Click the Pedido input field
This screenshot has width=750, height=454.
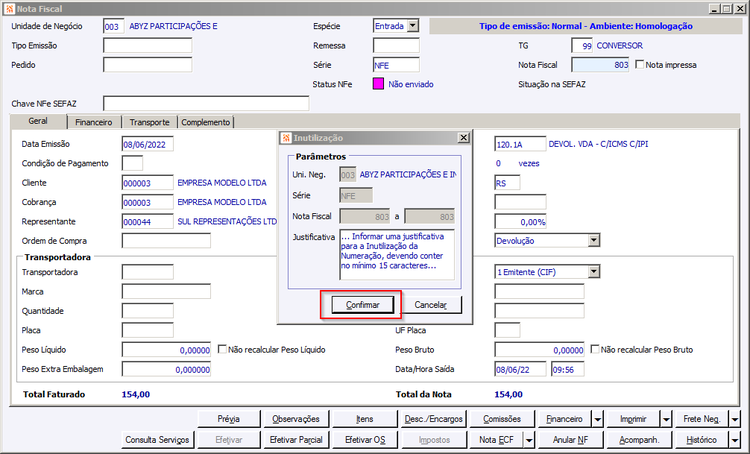tap(147, 65)
